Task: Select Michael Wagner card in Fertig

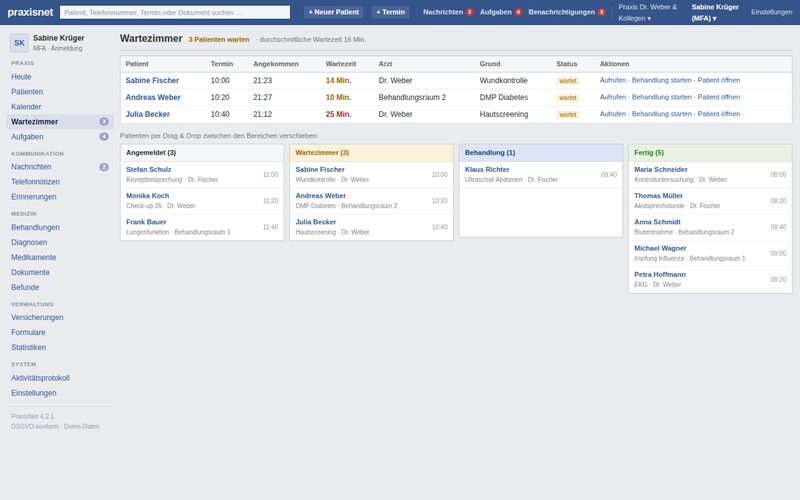Action: click(710, 253)
